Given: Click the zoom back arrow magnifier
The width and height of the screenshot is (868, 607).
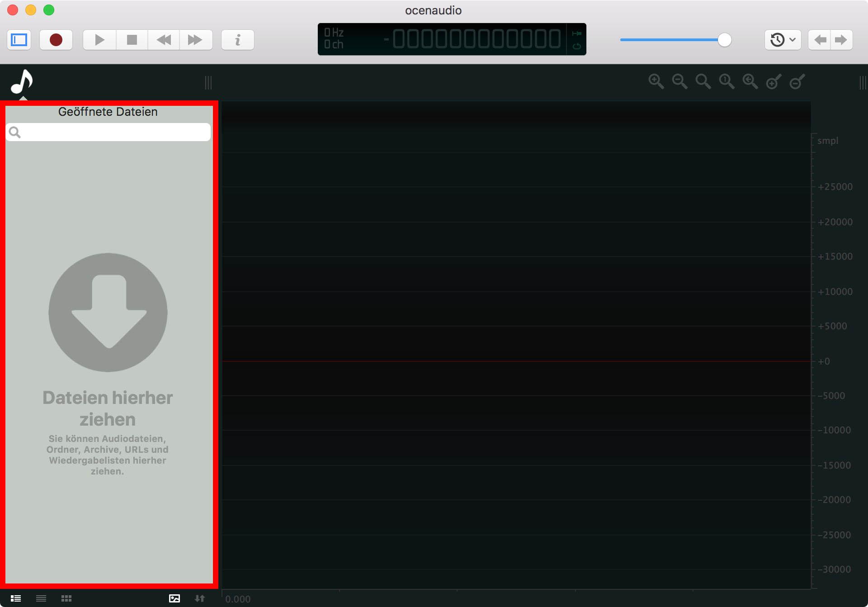Looking at the screenshot, I should 750,81.
